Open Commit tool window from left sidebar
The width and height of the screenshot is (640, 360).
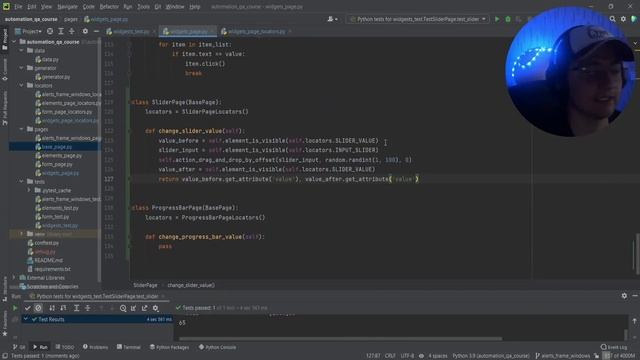coord(4,69)
